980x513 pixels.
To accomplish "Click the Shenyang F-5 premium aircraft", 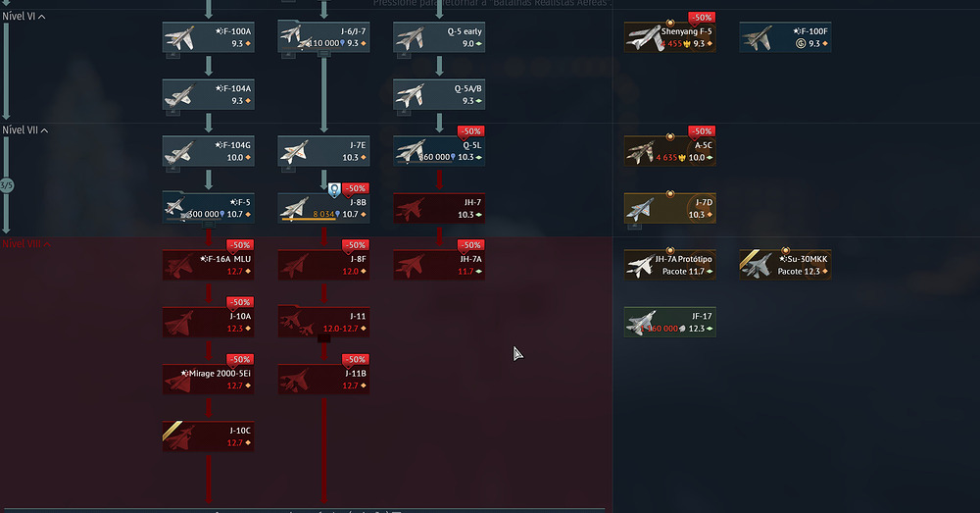I will [669, 37].
